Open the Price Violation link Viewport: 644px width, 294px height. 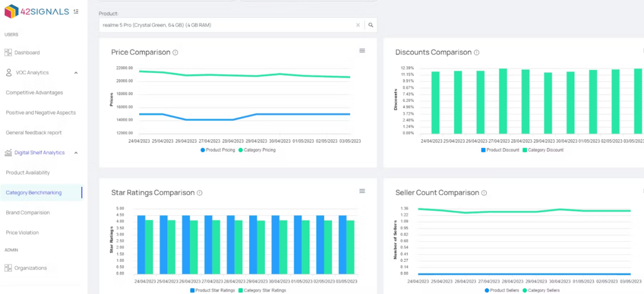[22, 233]
